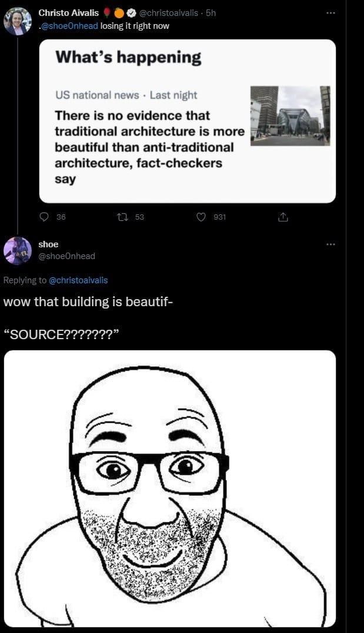Open the bald wojak cartoon image
The height and width of the screenshot is (633, 364).
click(x=170, y=489)
